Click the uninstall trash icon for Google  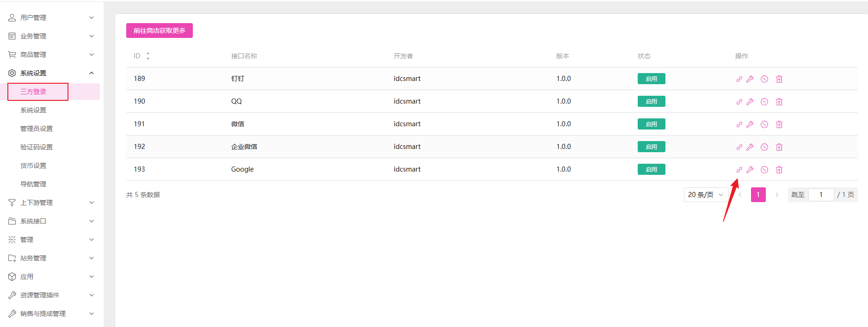coord(779,170)
